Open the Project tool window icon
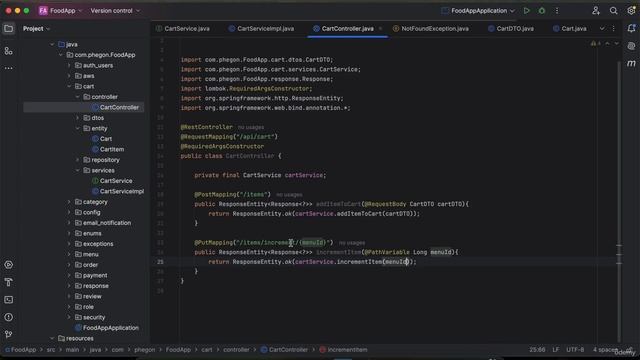640x360 pixels. (9, 29)
